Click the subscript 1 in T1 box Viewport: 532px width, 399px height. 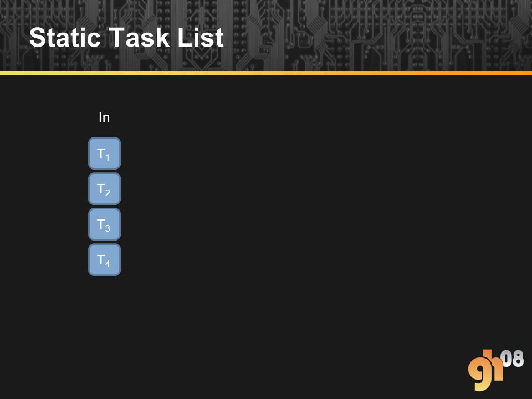108,157
